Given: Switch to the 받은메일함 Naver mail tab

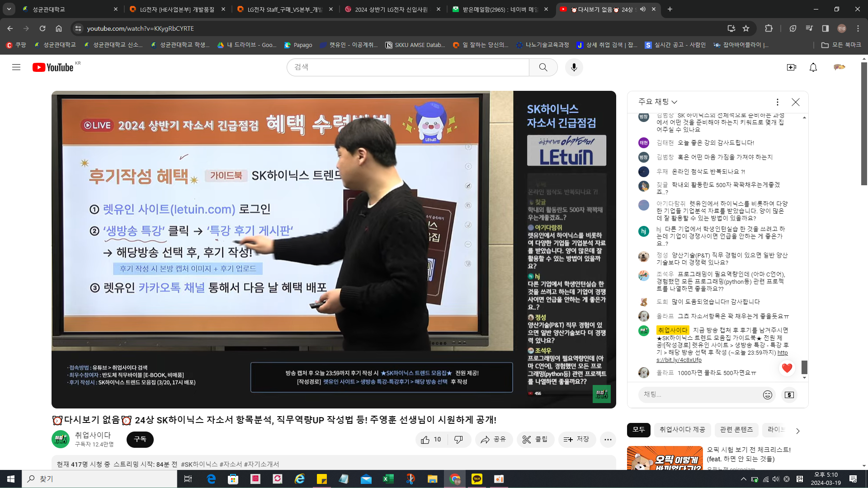Looking at the screenshot, I should (x=499, y=9).
